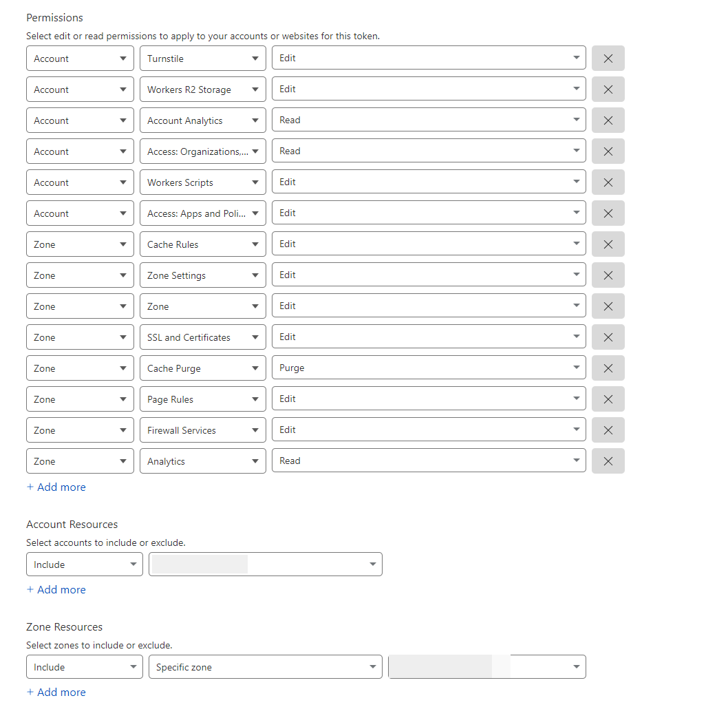Screen dimensions: 728x718
Task: Open the account selection field under Account Resources
Action: pos(265,564)
